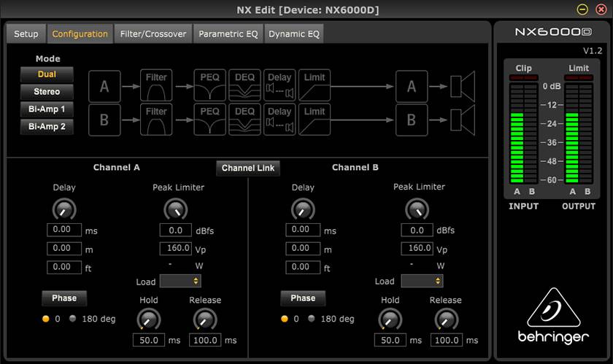613x364 pixels.
Task: Click the Channel B Limit block icon
Action: click(x=315, y=120)
